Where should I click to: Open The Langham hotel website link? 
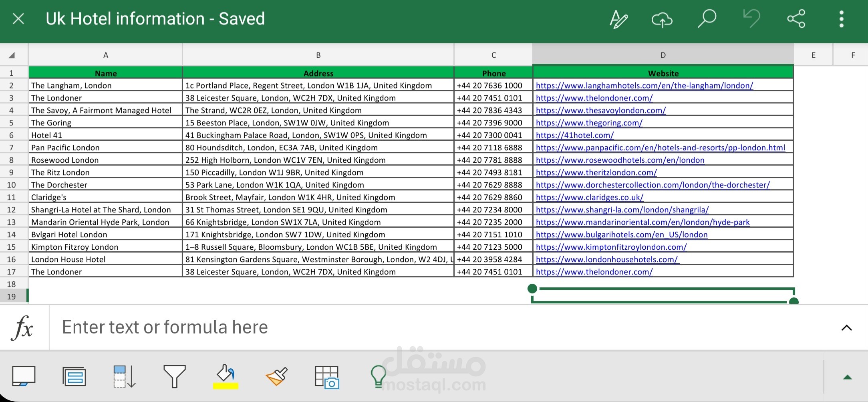pyautogui.click(x=644, y=85)
